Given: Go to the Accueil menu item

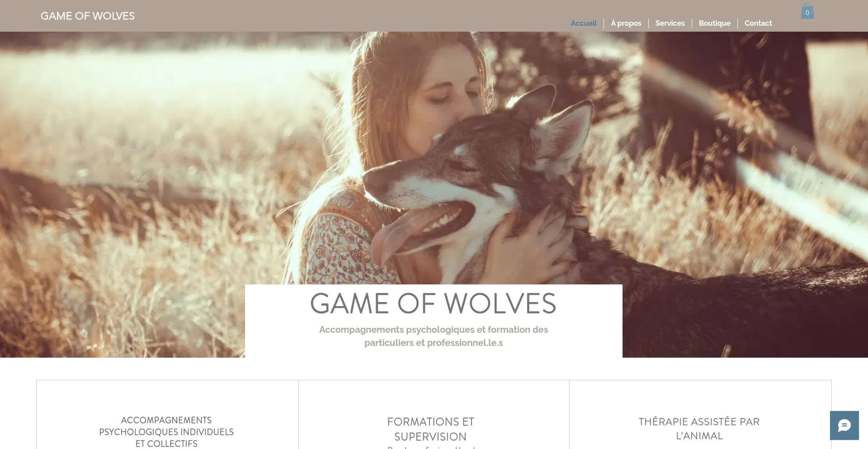Looking at the screenshot, I should pyautogui.click(x=584, y=23).
